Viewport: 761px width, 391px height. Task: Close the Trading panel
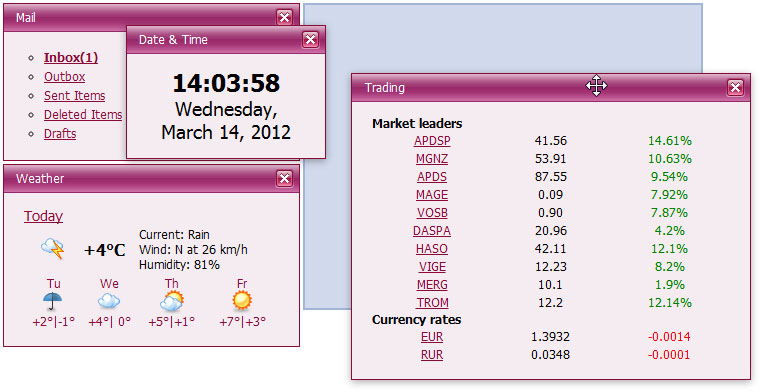(735, 87)
